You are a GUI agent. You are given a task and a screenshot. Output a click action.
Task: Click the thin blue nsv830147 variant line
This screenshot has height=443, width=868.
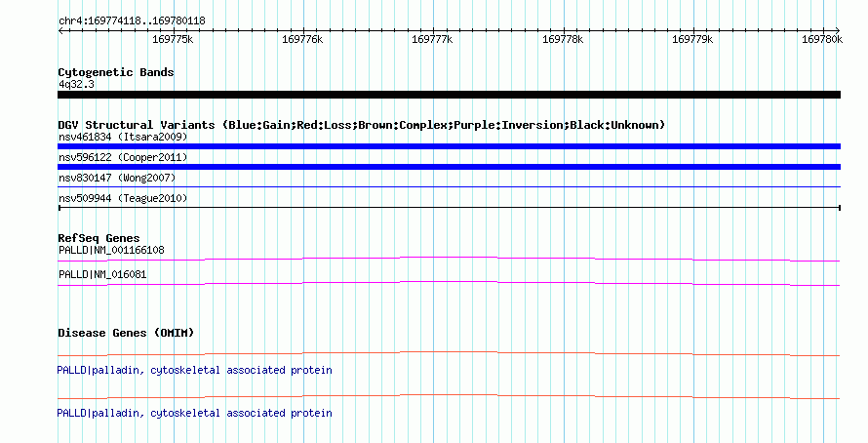[x=449, y=187]
